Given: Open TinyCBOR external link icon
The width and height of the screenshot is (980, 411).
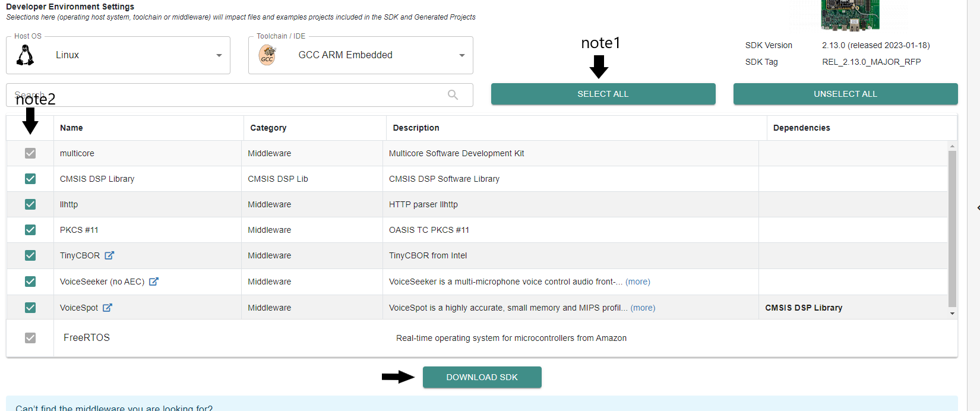Looking at the screenshot, I should coord(109,255).
